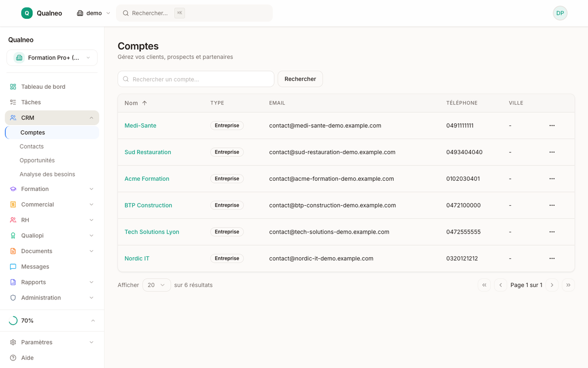Go to next page chevron button

552,285
